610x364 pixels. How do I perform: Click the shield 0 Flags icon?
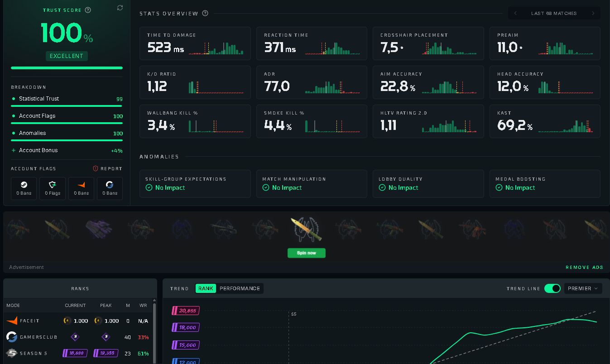click(53, 185)
